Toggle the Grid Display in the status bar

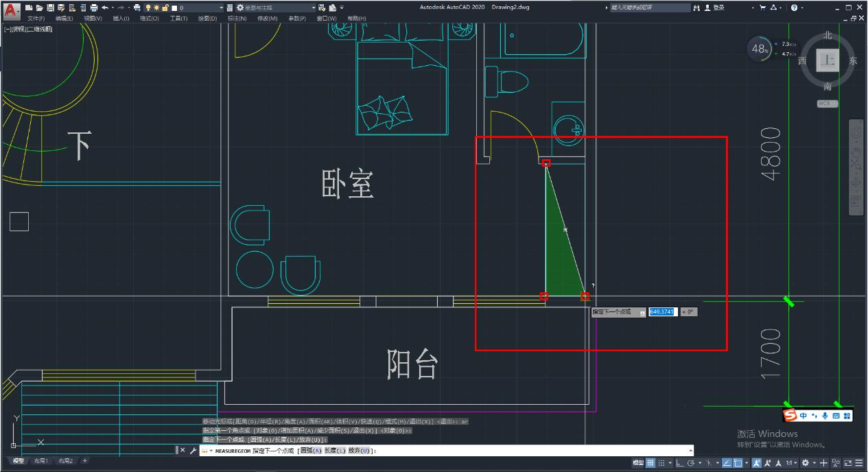tap(652, 461)
